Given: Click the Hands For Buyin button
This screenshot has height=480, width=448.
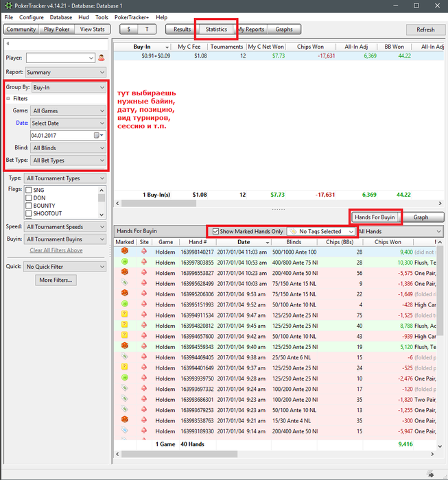Looking at the screenshot, I should click(375, 217).
